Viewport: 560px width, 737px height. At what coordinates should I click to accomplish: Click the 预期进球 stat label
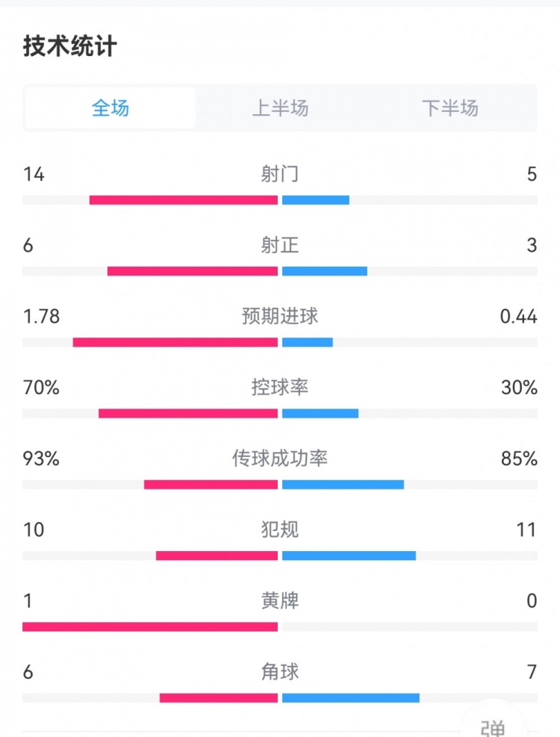pos(280,317)
